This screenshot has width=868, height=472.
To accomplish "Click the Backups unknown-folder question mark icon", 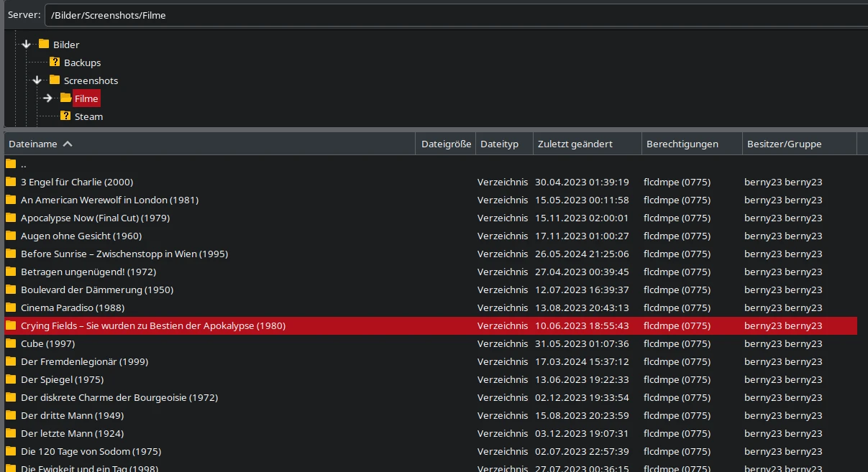I will pos(55,62).
